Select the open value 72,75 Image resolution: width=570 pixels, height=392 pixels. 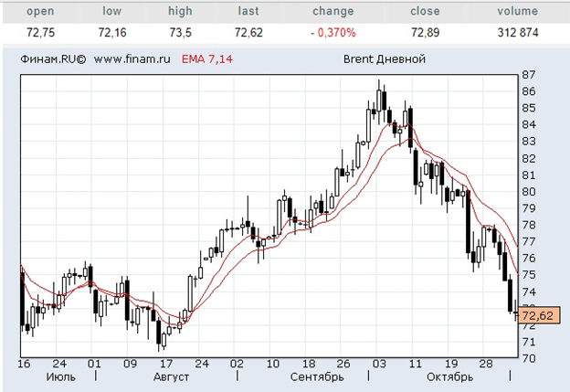[40, 33]
